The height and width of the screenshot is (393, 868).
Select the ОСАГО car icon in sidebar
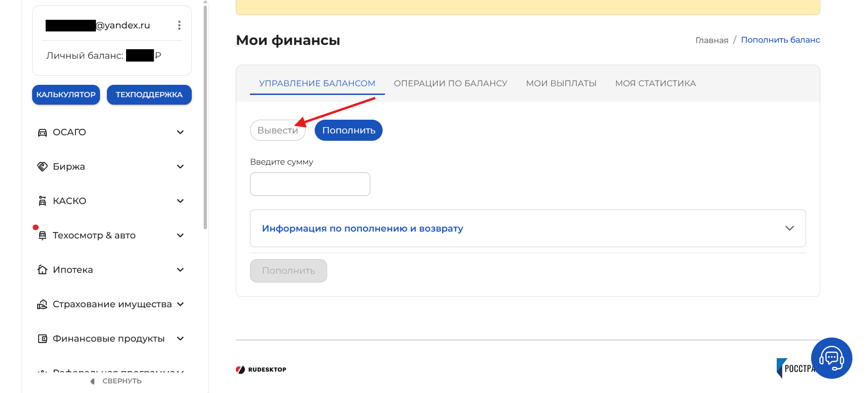[42, 132]
